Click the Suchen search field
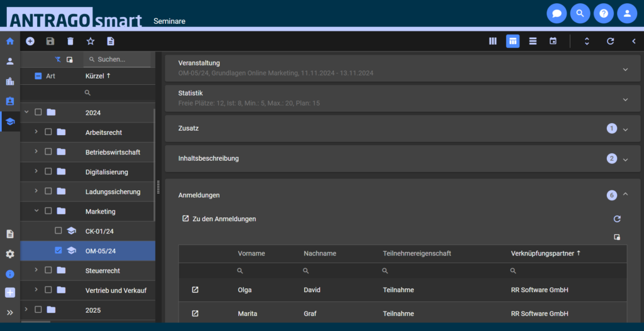Viewport: 644px width, 331px height. tap(119, 59)
